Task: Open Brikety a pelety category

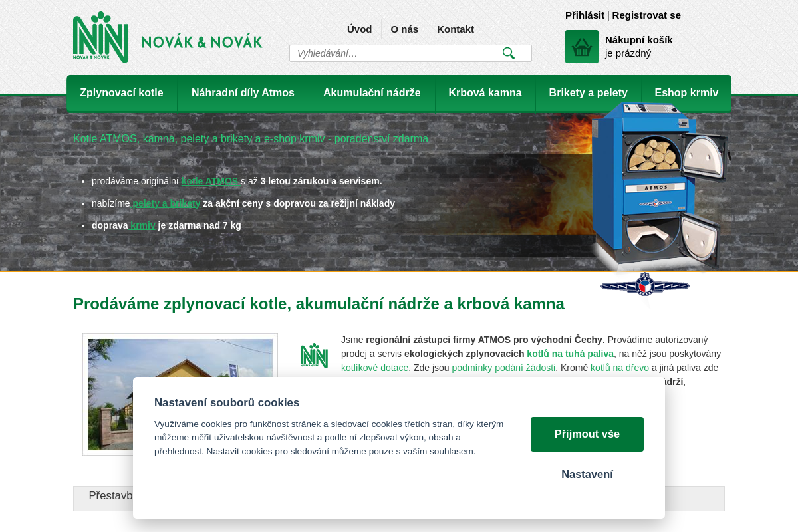Action: [x=588, y=93]
